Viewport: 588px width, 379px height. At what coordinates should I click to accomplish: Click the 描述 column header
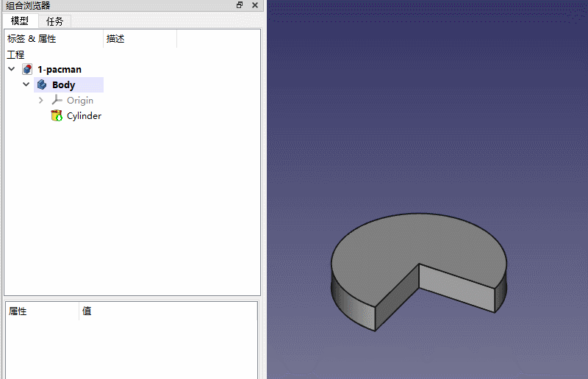coord(115,39)
